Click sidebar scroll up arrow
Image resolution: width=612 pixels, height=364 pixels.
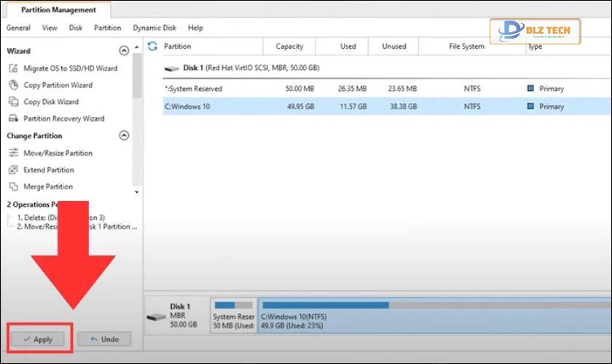[137, 47]
